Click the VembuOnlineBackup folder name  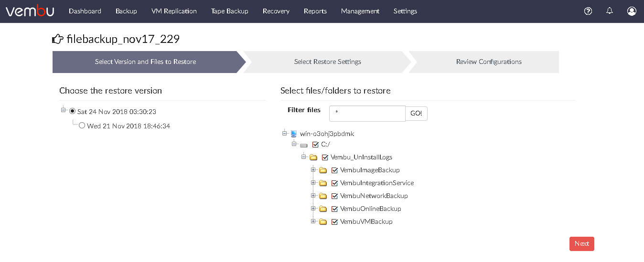coord(371,209)
